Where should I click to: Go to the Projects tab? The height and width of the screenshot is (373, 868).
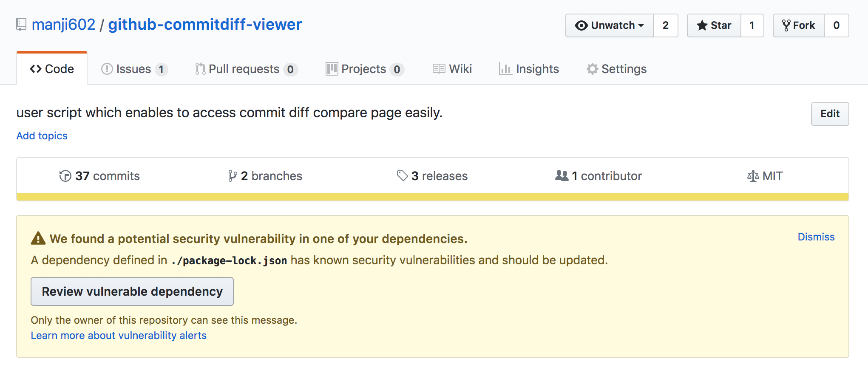pyautogui.click(x=365, y=69)
